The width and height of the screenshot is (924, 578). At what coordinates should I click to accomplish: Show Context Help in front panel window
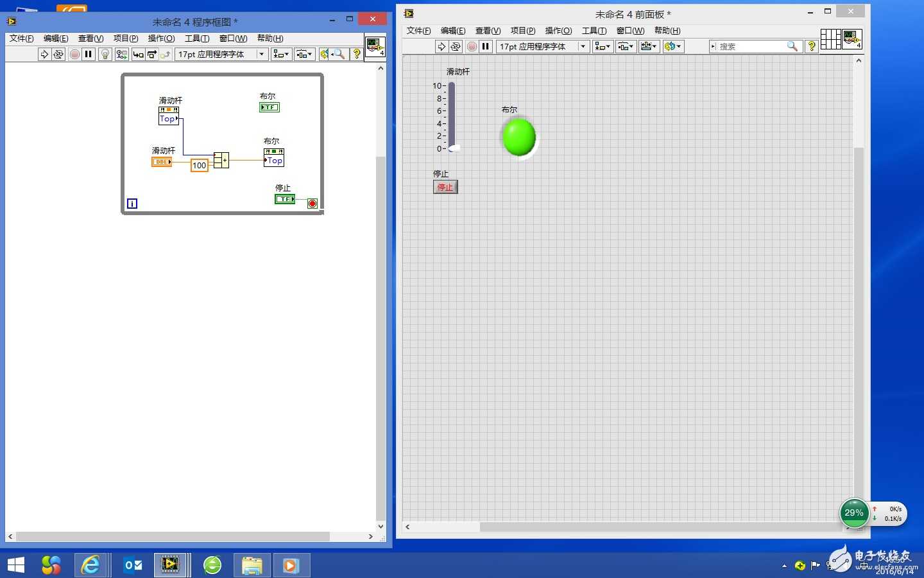tap(812, 46)
